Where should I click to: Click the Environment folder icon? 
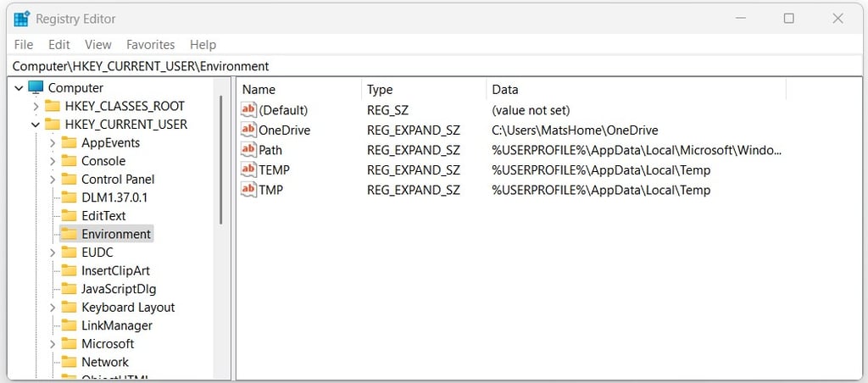69,234
